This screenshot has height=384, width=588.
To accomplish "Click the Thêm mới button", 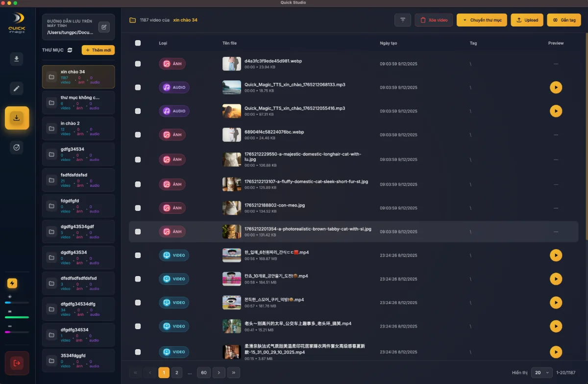I will [x=98, y=50].
